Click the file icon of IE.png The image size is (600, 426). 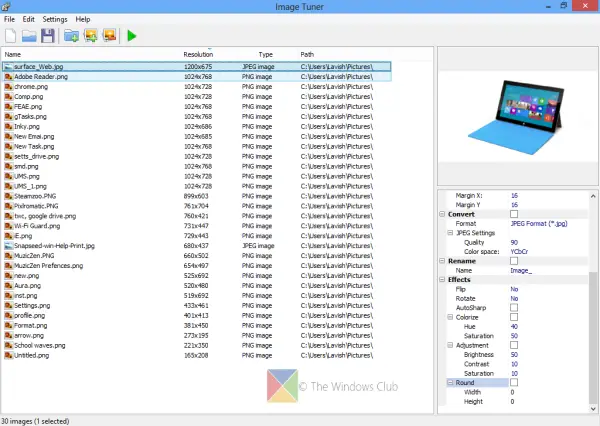coord(8,236)
